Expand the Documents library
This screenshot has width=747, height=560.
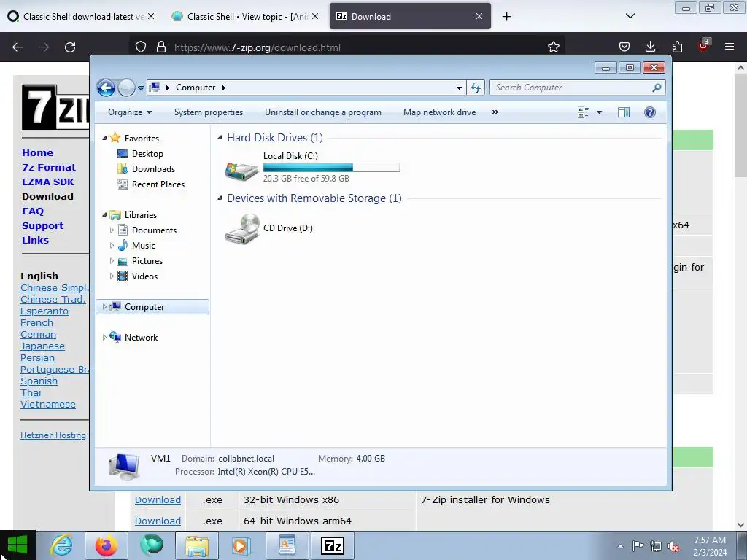coord(112,230)
